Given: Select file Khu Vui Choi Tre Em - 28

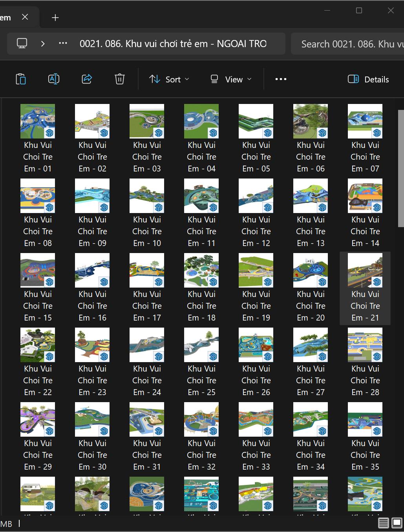Looking at the screenshot, I should coord(365,362).
